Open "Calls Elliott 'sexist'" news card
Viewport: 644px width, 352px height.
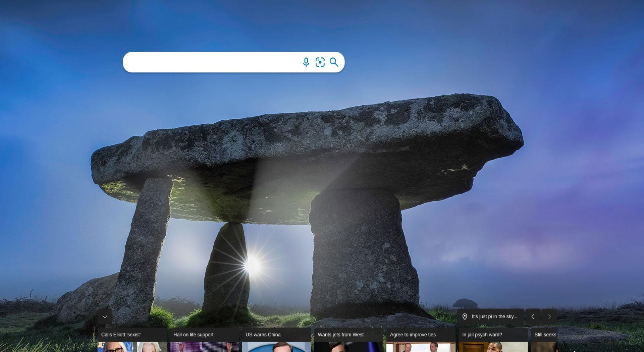[132, 340]
